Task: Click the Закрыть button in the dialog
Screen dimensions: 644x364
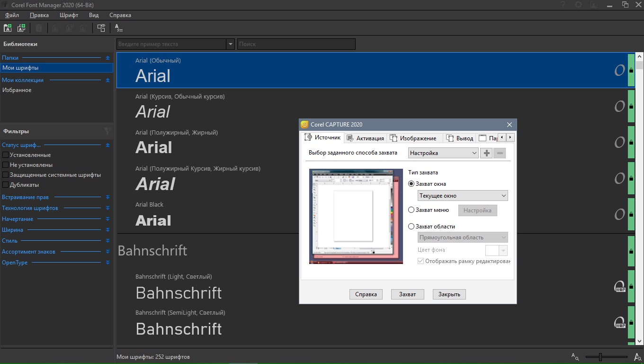Action: click(449, 294)
